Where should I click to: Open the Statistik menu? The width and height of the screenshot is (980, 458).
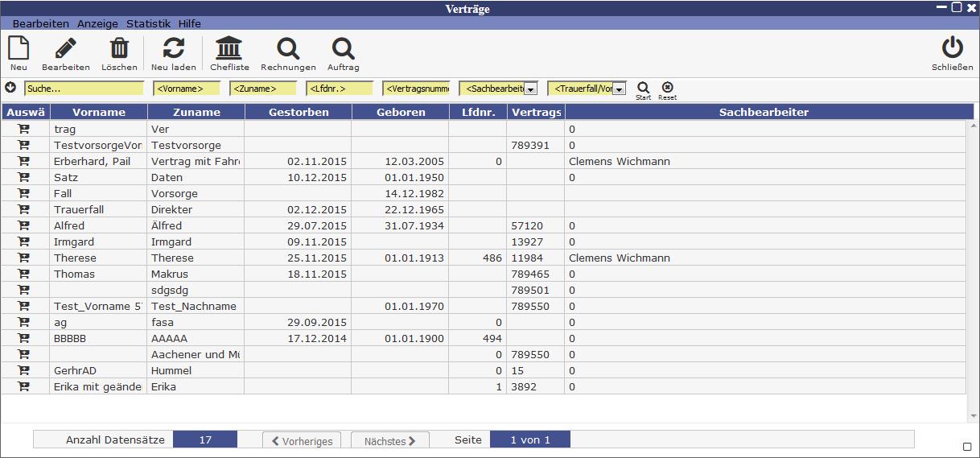(148, 24)
